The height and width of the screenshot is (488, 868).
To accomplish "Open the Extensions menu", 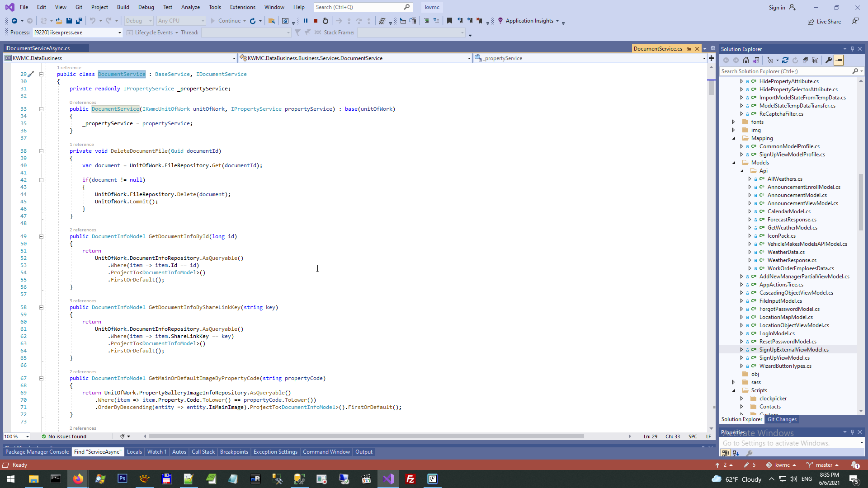I will click(x=242, y=7).
